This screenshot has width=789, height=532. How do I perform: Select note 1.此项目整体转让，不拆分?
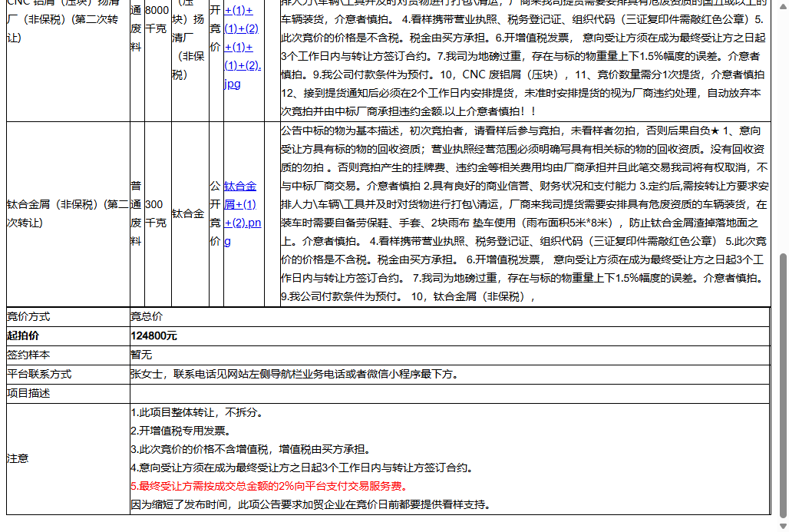196,412
